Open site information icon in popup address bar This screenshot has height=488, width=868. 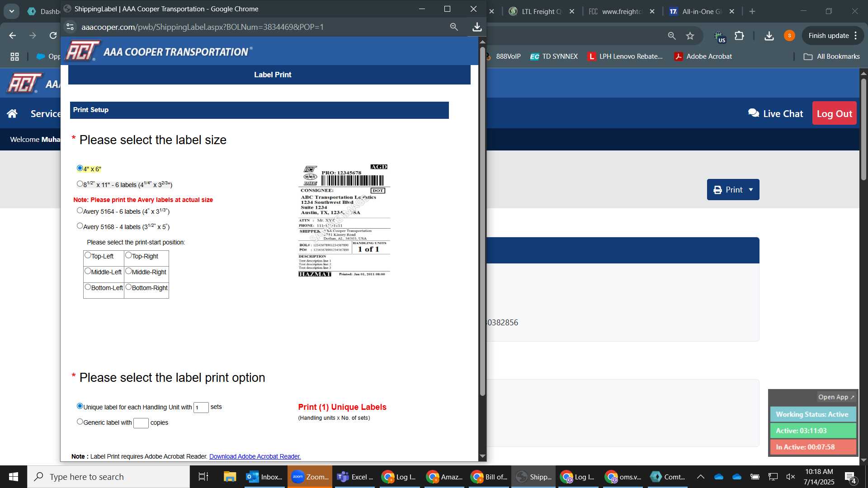tap(70, 27)
